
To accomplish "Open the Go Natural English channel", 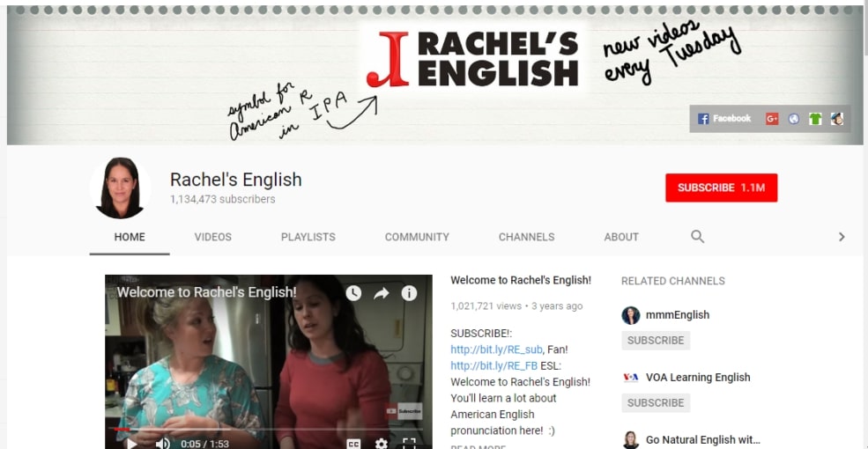I will click(x=702, y=440).
